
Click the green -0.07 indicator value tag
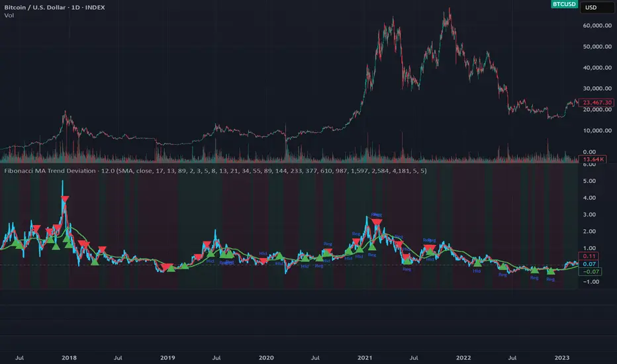tap(591, 271)
